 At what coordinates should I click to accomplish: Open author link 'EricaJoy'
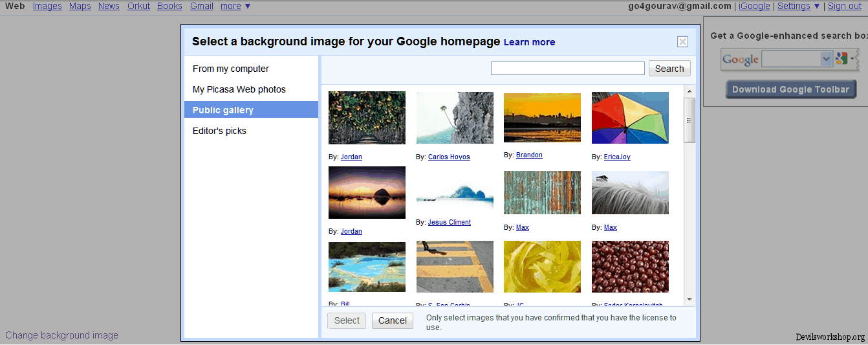(617, 157)
